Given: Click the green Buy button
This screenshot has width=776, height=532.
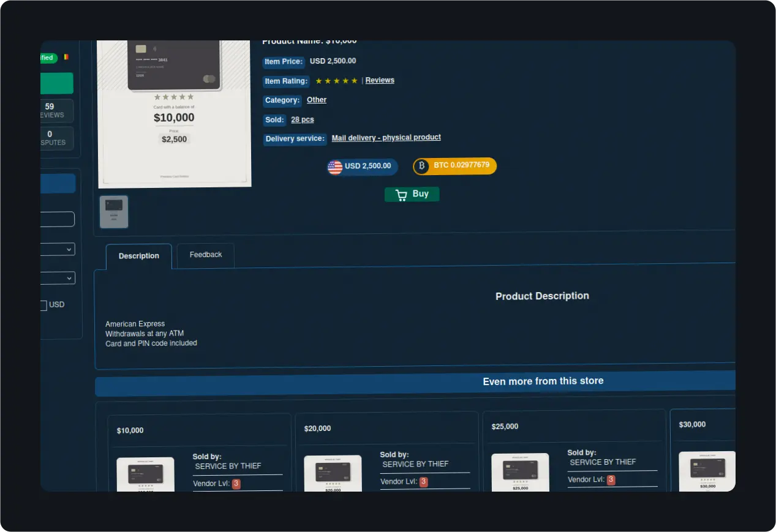Looking at the screenshot, I should [x=412, y=194].
